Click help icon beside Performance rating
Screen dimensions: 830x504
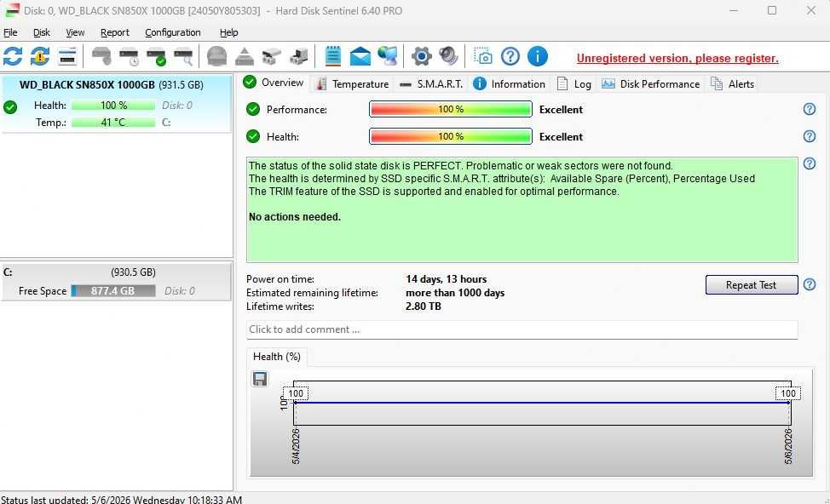810,109
